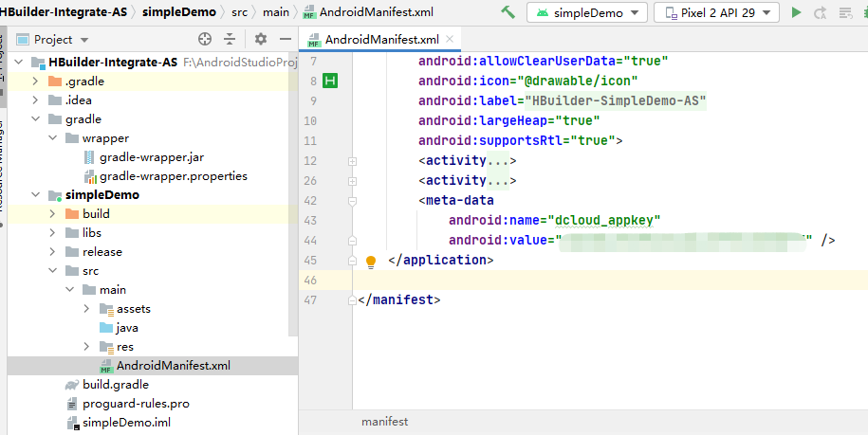
Task: Click the java source folder icon
Action: click(105, 328)
